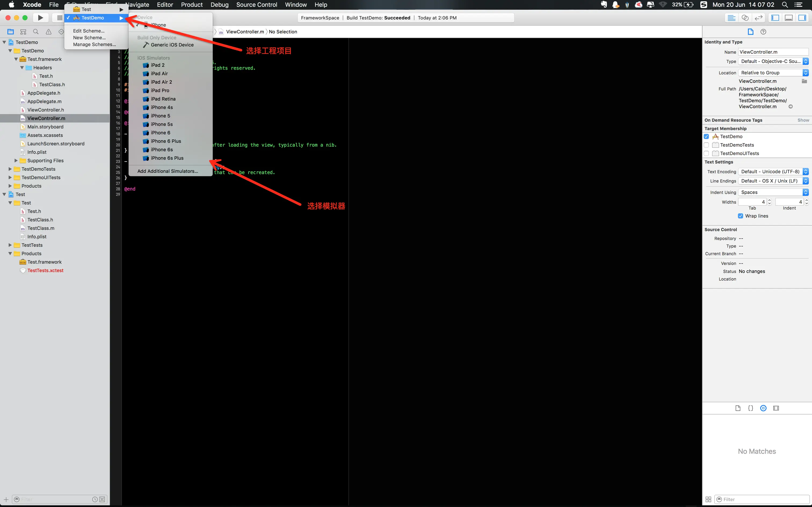The image size is (812, 507).
Task: Open the Object library tab
Action: click(x=763, y=408)
